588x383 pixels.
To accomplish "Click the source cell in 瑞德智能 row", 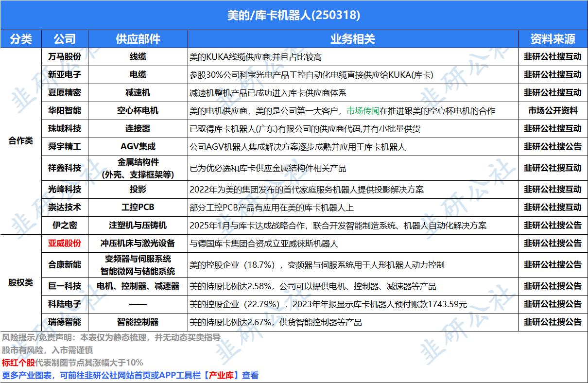I will coord(553,322).
